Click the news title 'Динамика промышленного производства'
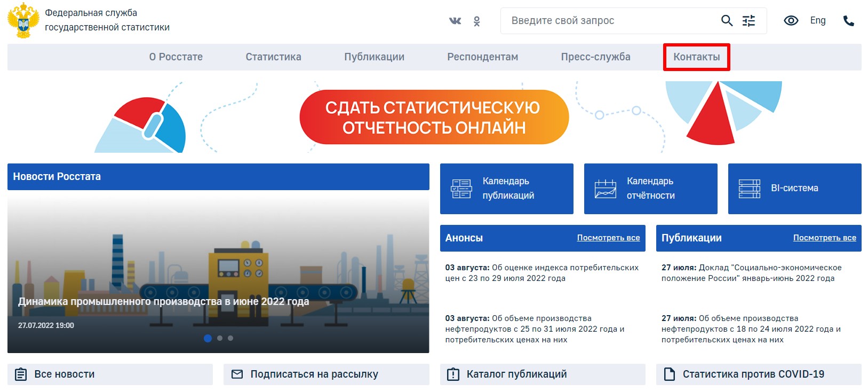This screenshot has height=391, width=868. click(x=164, y=302)
